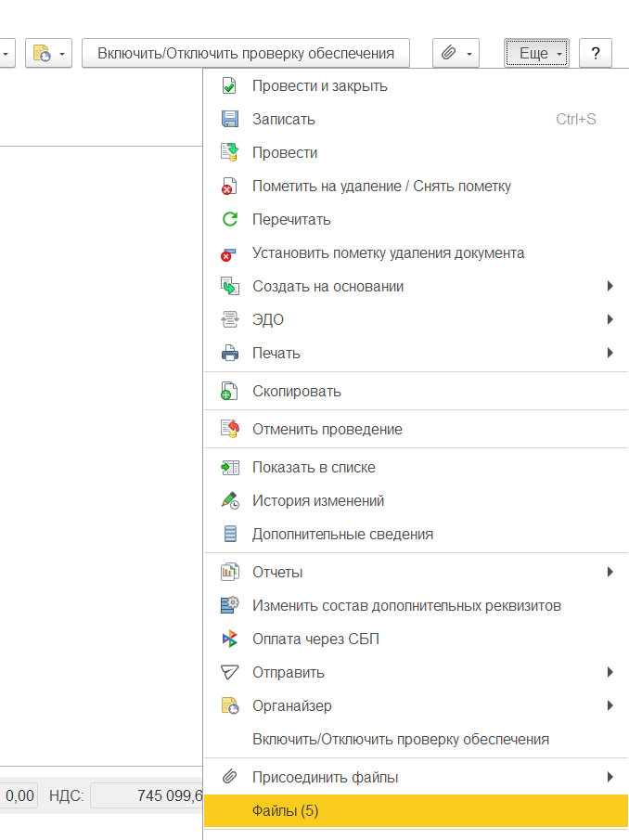Image resolution: width=629 pixels, height=840 pixels.
Task: Click the Отменить проведение icon
Action: (229, 430)
